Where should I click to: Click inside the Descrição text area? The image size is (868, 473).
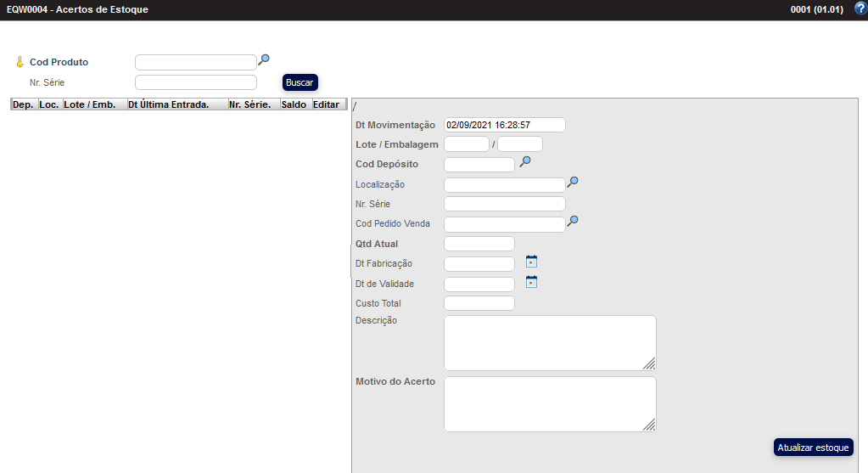(x=549, y=343)
